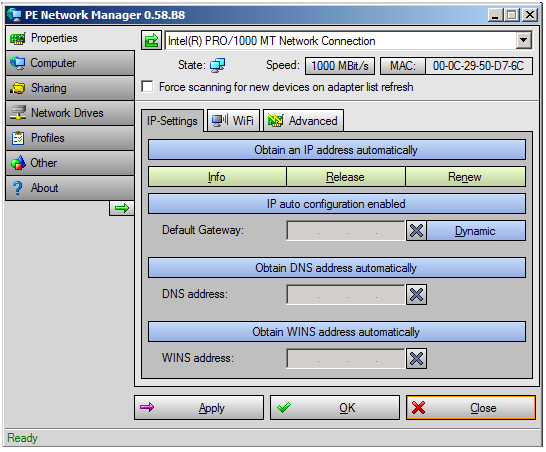Screen dimensions: 546x452
Task: Clear the Default Gateway with its X button
Action: tap(416, 231)
